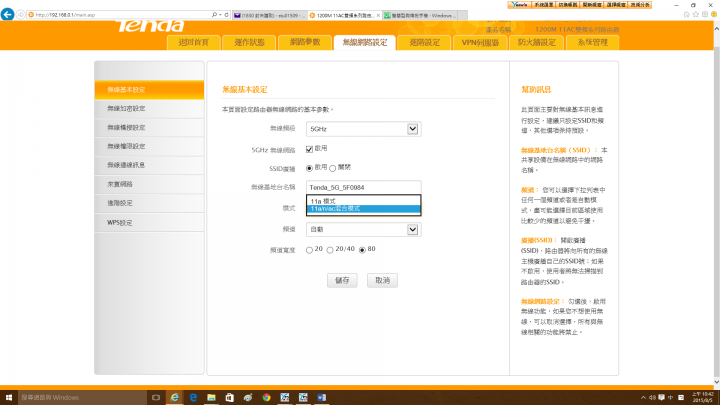The image size is (720, 405).
Task: Show hidden system tray icons
Action: pyautogui.click(x=643, y=398)
